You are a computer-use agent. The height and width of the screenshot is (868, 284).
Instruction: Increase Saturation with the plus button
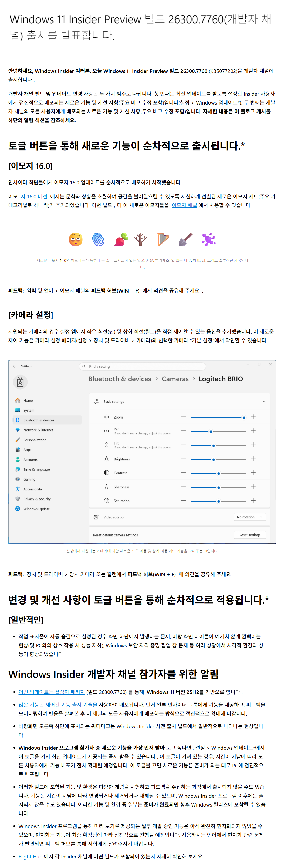coord(253,500)
